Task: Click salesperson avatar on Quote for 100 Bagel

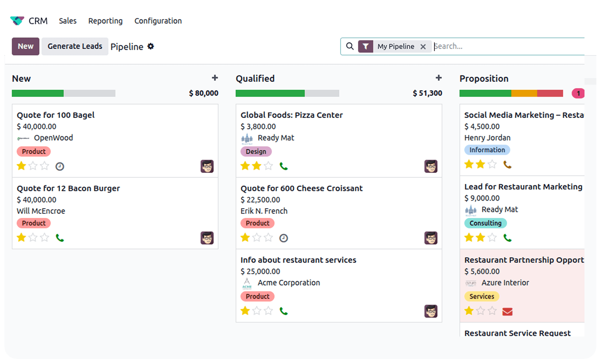Action: click(x=207, y=166)
